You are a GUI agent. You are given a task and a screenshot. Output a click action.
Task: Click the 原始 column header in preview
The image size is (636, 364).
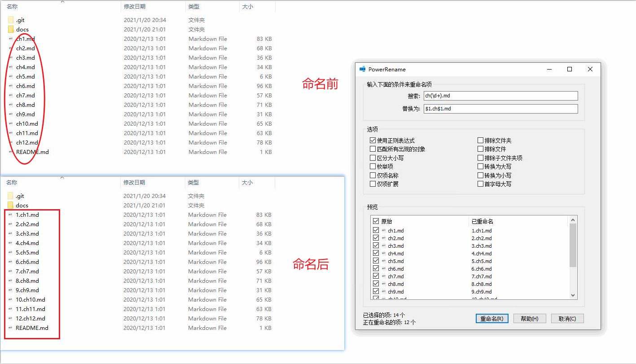tap(386, 221)
